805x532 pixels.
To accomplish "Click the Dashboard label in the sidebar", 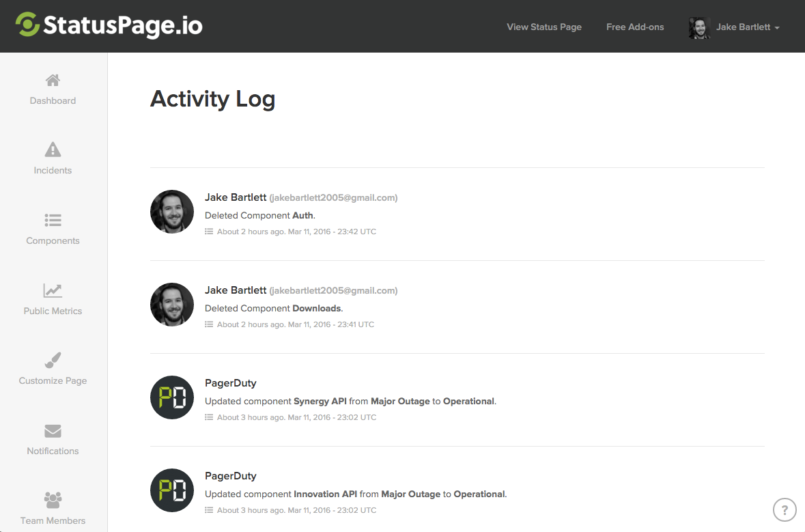I will pyautogui.click(x=53, y=100).
